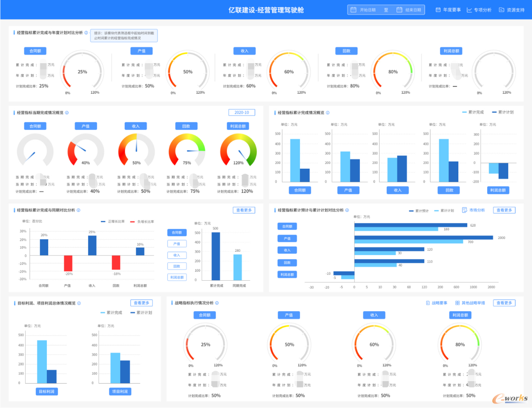
Task: Click 合同额 label in horizontal bar chart
Action: pos(287,226)
